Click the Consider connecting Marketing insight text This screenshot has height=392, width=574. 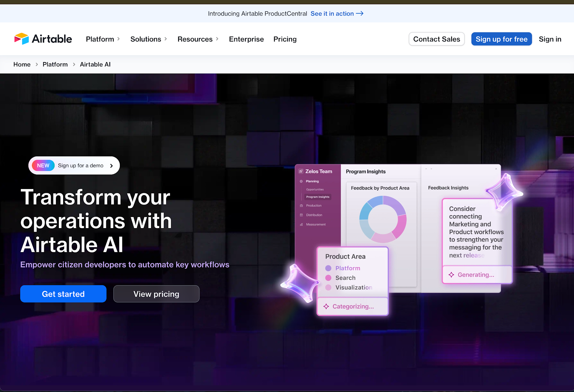476,232
